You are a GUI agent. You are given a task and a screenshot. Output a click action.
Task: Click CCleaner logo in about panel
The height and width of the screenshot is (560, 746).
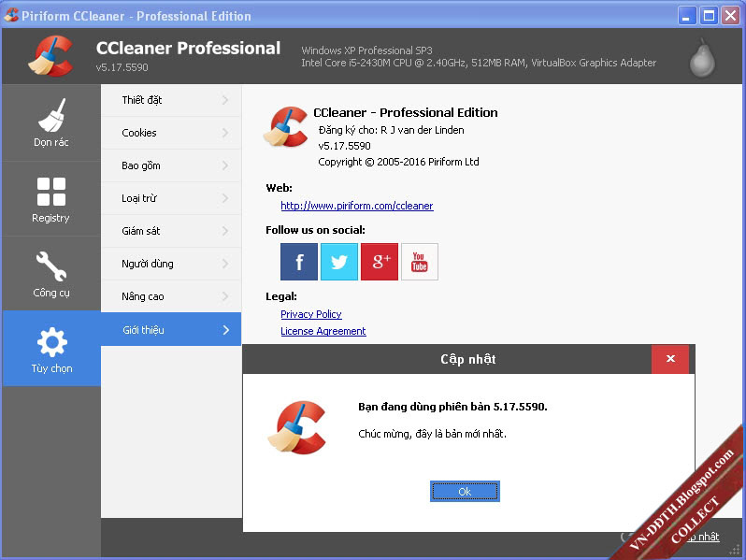(285, 126)
